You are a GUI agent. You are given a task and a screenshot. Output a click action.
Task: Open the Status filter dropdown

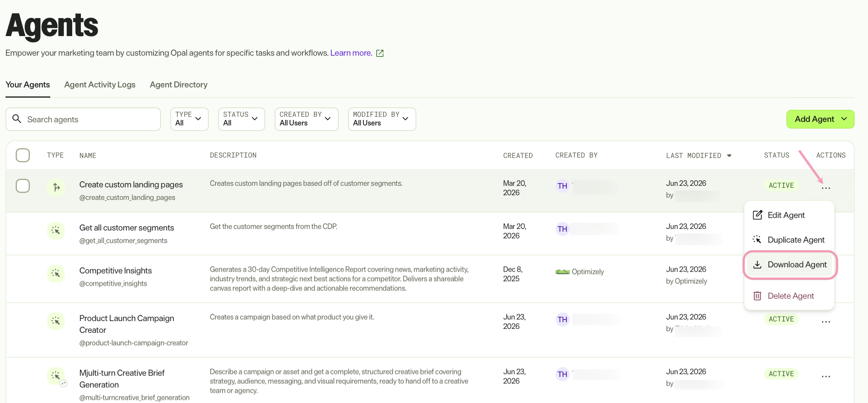pos(241,119)
